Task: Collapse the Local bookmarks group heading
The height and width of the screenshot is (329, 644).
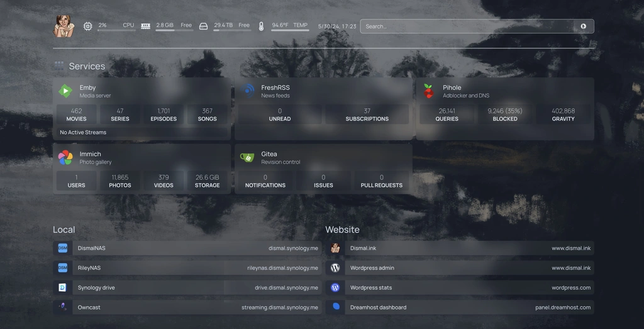Action: [64, 230]
